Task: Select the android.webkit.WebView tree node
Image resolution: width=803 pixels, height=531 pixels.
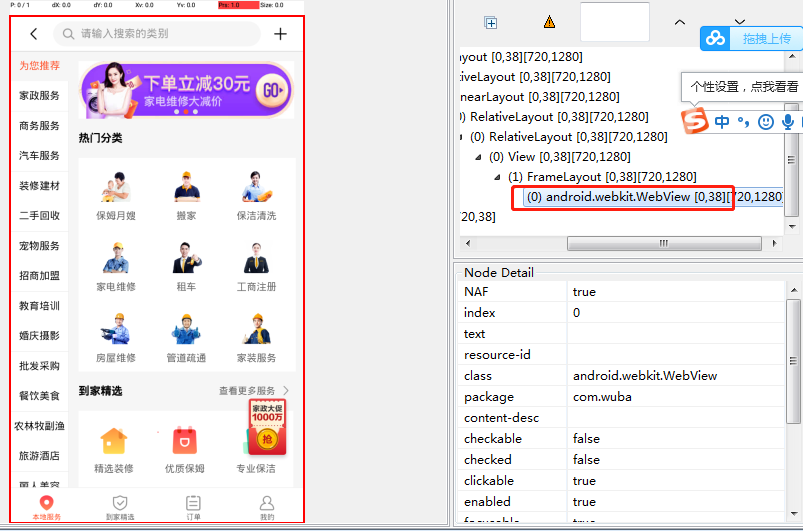Action: (653, 197)
